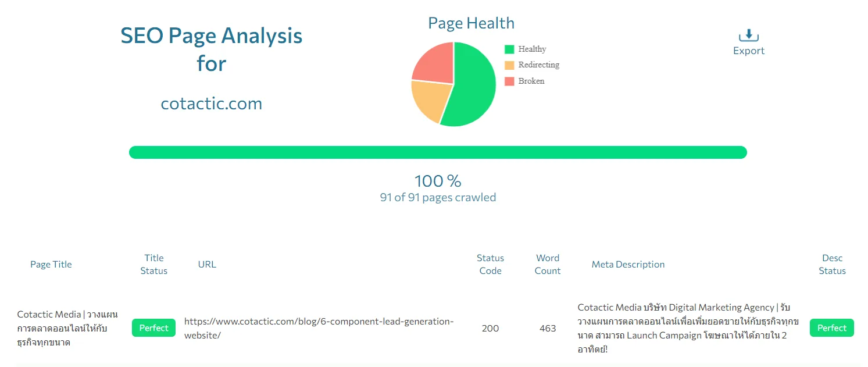Click the green crawl progress bar
Image resolution: width=868 pixels, height=367 pixels.
click(x=438, y=152)
